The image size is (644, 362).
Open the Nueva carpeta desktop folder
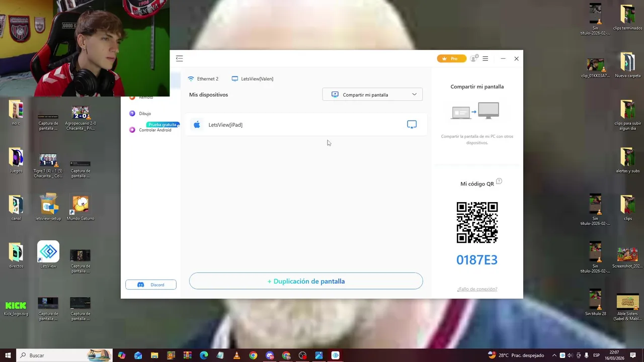(x=628, y=65)
